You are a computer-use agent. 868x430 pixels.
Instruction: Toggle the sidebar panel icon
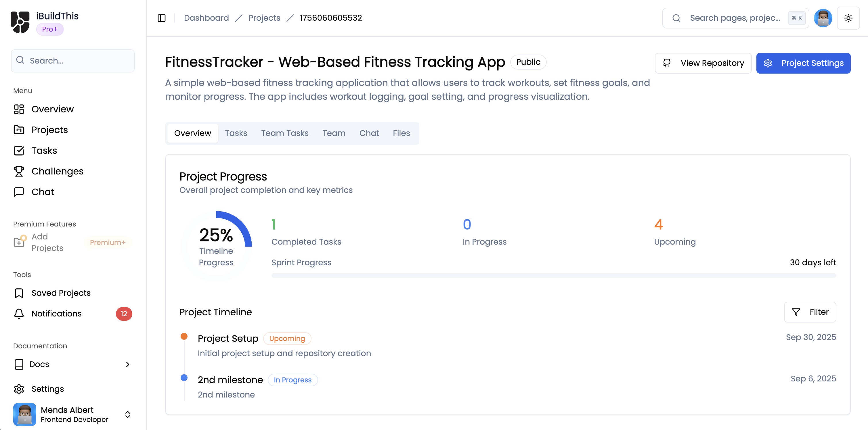[162, 18]
